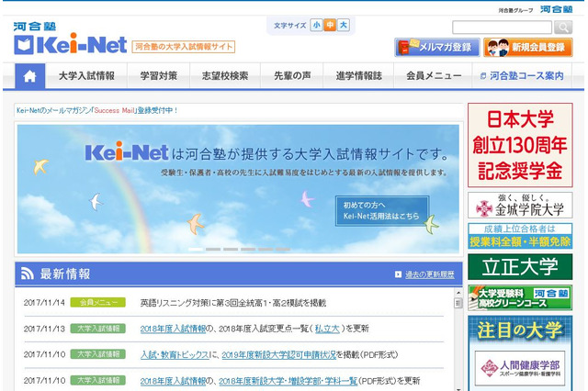The height and width of the screenshot is (391, 588).
Task: Open the 河合塾コース案内 link
Action: tap(522, 76)
